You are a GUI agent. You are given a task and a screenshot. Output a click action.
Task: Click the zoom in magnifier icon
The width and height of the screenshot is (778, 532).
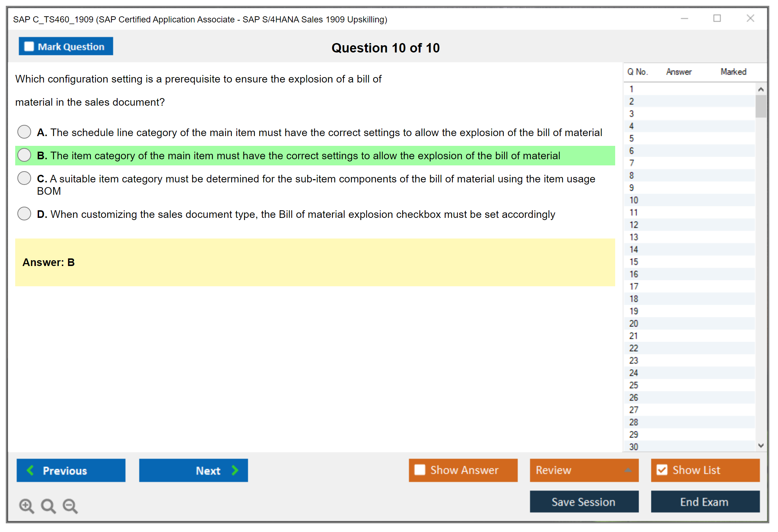click(x=26, y=506)
